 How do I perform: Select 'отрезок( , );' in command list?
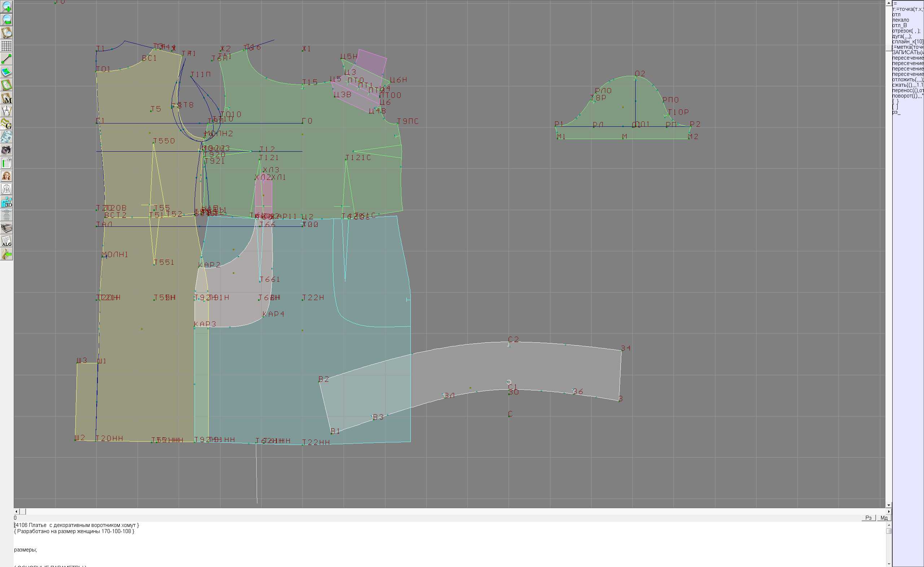click(x=906, y=31)
